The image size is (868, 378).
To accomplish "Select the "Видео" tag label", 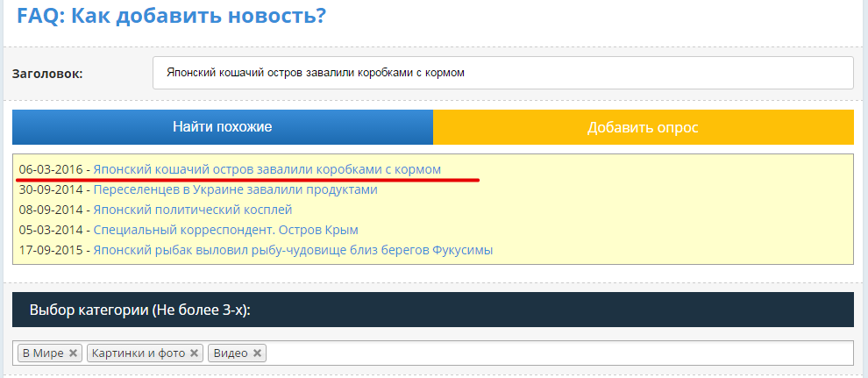I will (230, 353).
